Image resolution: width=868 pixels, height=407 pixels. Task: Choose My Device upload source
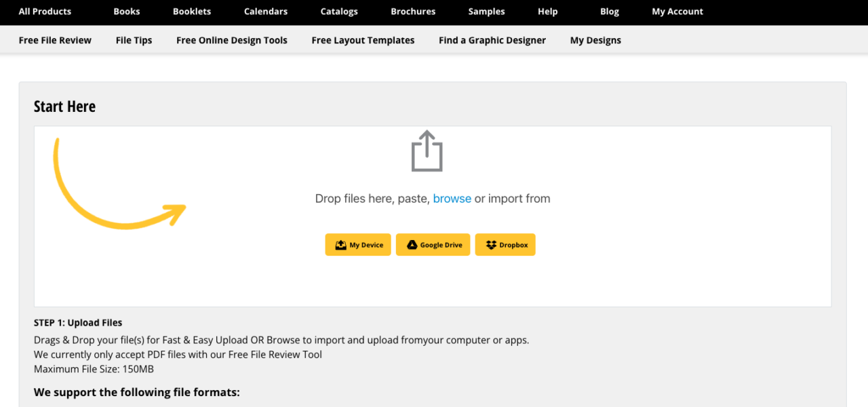[x=358, y=245]
